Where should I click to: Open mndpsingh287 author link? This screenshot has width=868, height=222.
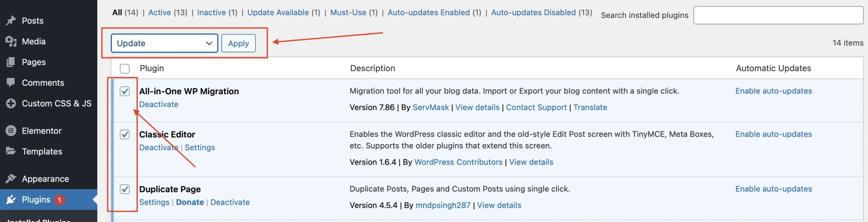coord(443,205)
